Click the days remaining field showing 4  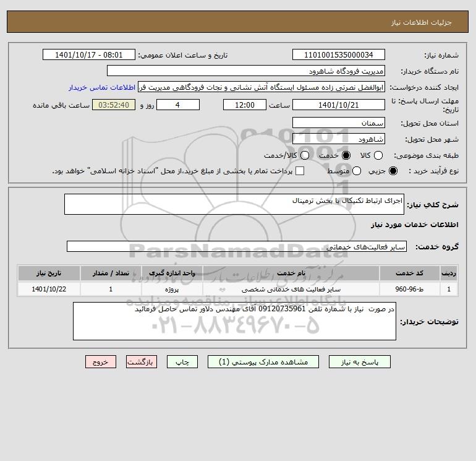[178, 105]
